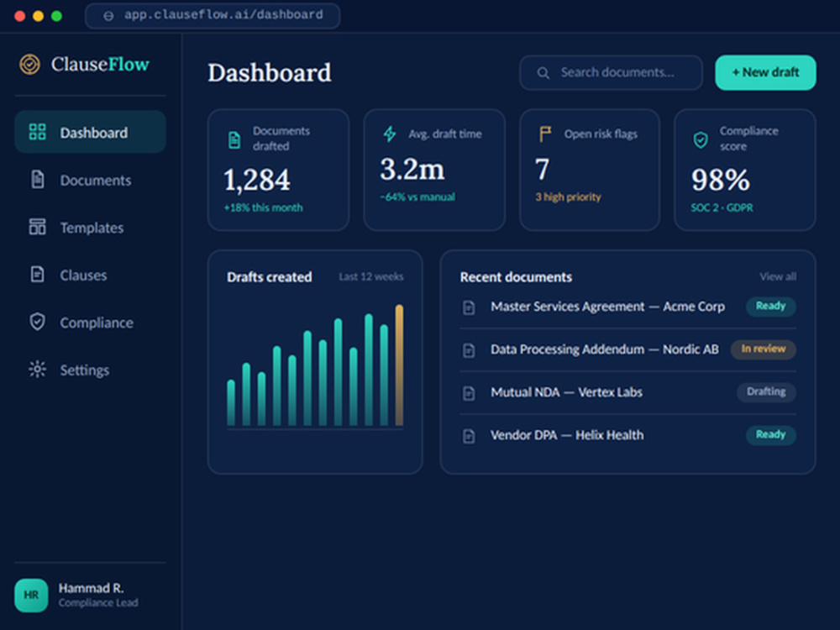Open the Templates layout icon in sidebar
The height and width of the screenshot is (630, 840).
coord(38,227)
